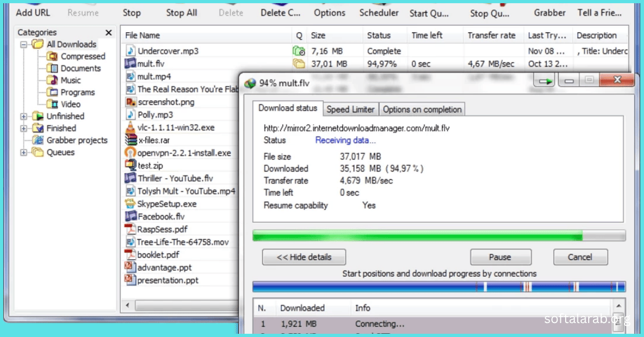Click Add URL in the toolbar
Viewport: 644px width, 337px height.
tap(33, 12)
